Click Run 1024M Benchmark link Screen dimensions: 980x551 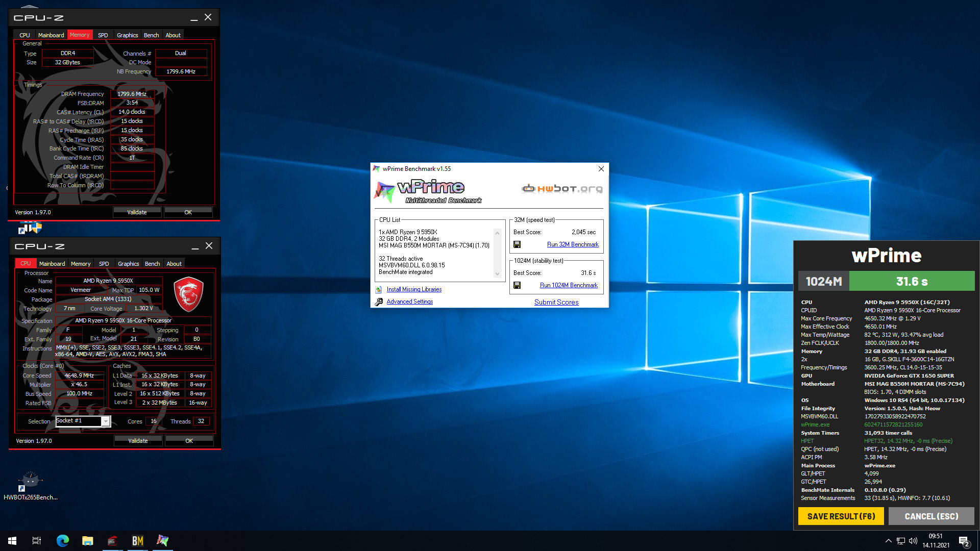[569, 286]
